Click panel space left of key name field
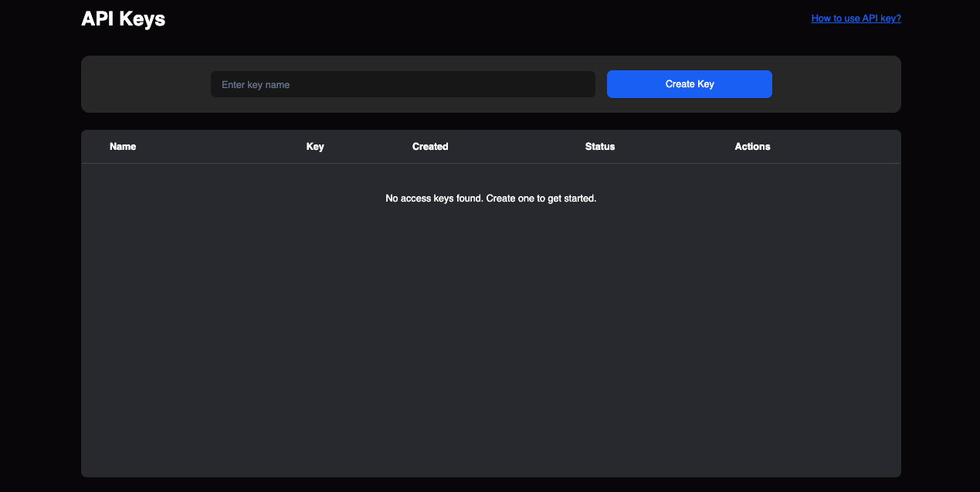 (145, 84)
